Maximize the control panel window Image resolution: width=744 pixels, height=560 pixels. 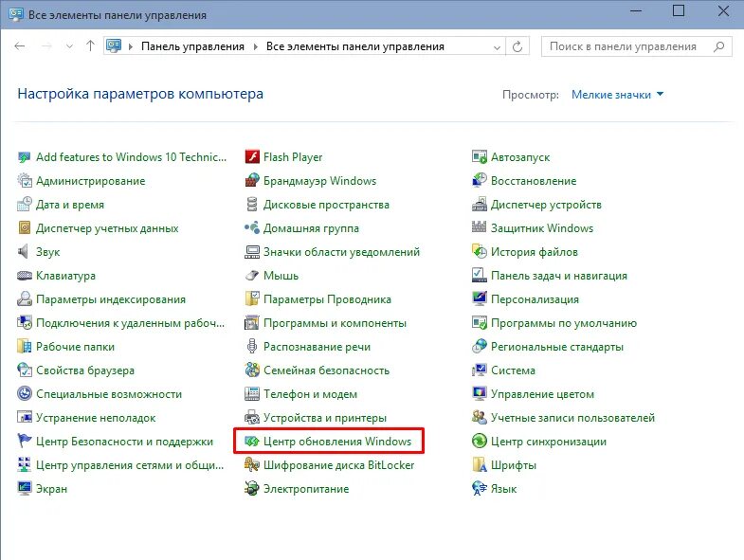tap(679, 10)
